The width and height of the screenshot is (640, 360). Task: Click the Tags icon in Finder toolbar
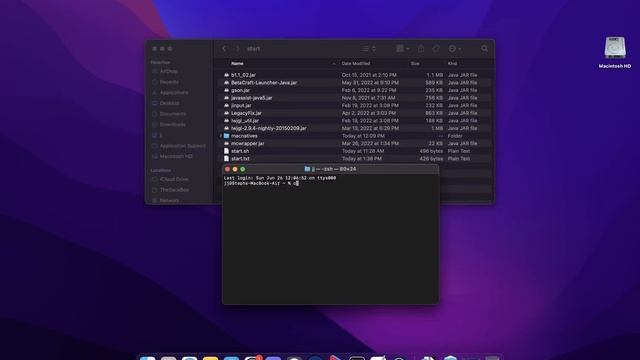click(x=436, y=49)
